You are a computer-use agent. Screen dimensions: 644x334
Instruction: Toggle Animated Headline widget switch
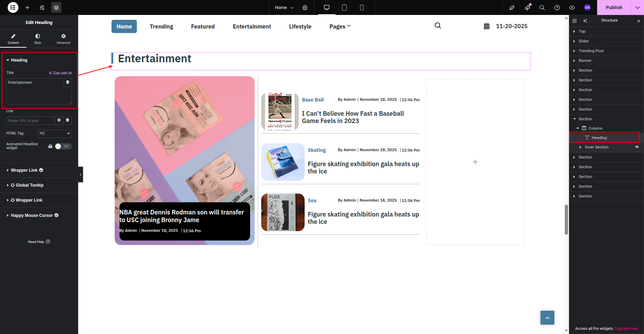click(63, 146)
